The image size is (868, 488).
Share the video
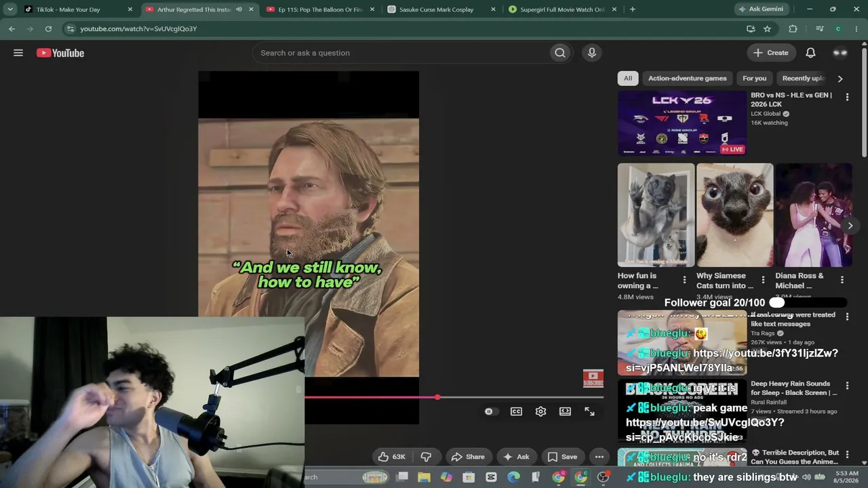(x=468, y=457)
